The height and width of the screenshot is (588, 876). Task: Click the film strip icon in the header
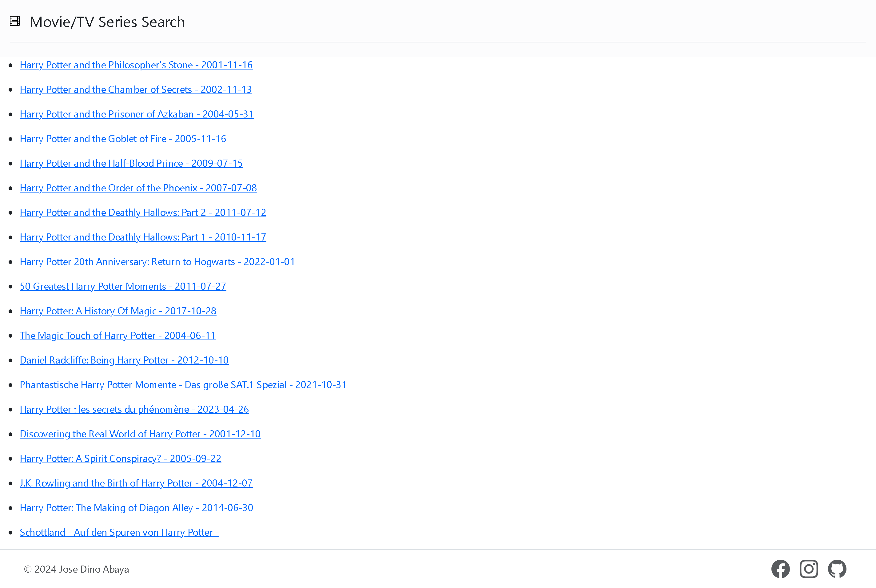pyautogui.click(x=15, y=21)
